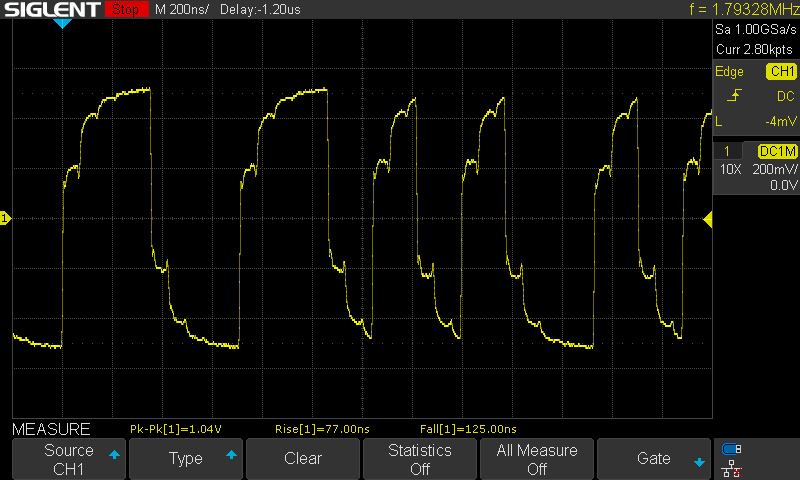This screenshot has height=480, width=800.
Task: Click the DC1M channel coupling badge
Action: click(777, 150)
